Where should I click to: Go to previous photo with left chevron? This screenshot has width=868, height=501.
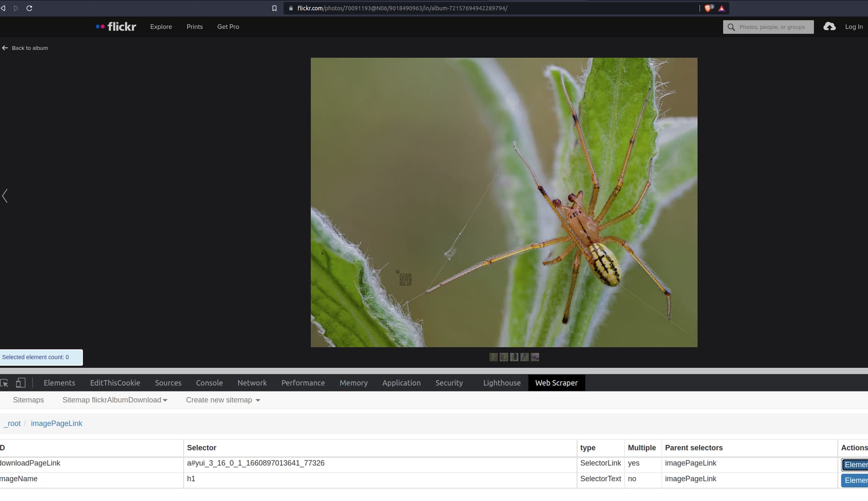coord(5,196)
